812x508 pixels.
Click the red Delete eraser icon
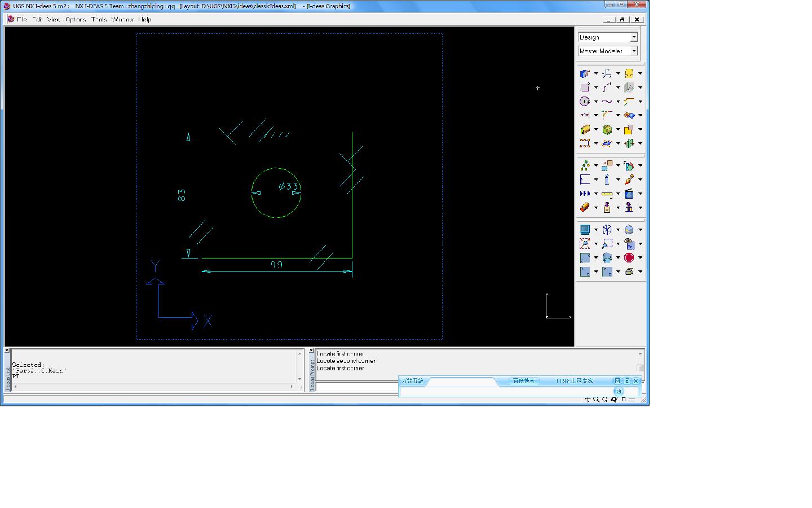pos(585,208)
